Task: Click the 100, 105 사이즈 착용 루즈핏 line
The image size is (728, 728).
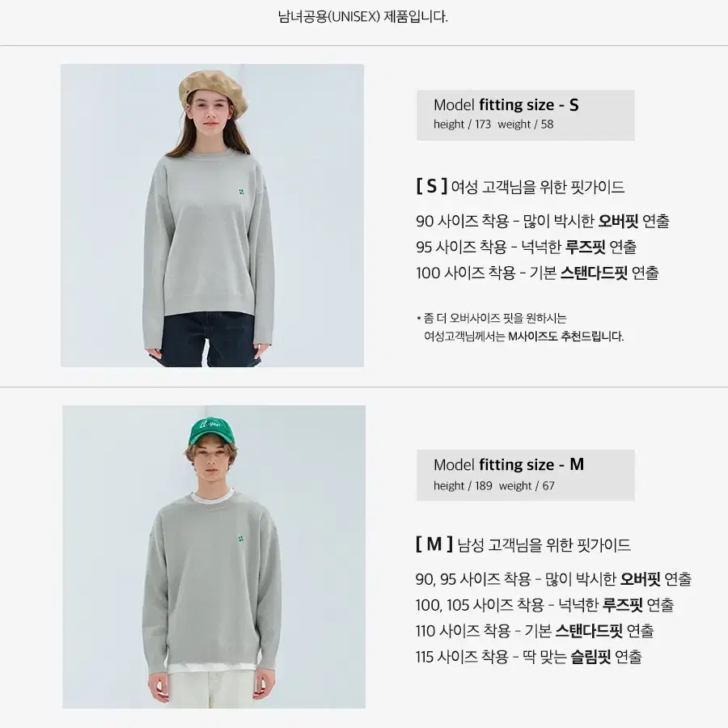Action: pyautogui.click(x=544, y=605)
